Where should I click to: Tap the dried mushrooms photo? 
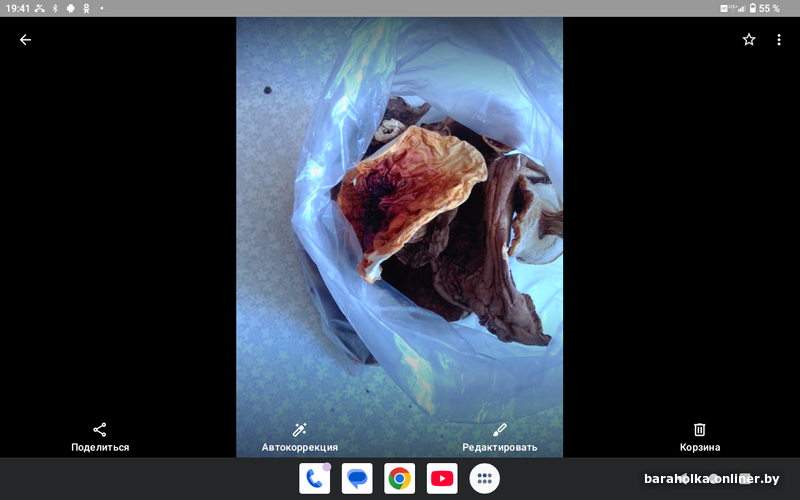click(x=399, y=237)
